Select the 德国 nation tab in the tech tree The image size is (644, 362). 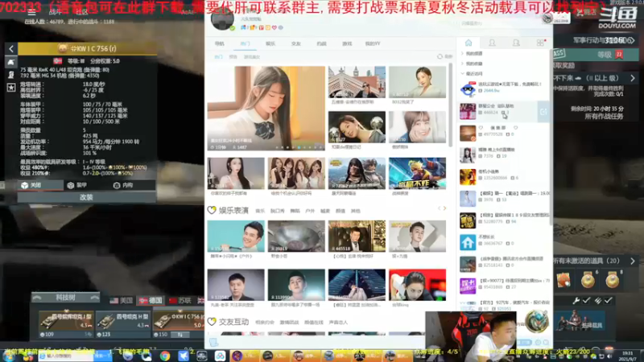(151, 301)
